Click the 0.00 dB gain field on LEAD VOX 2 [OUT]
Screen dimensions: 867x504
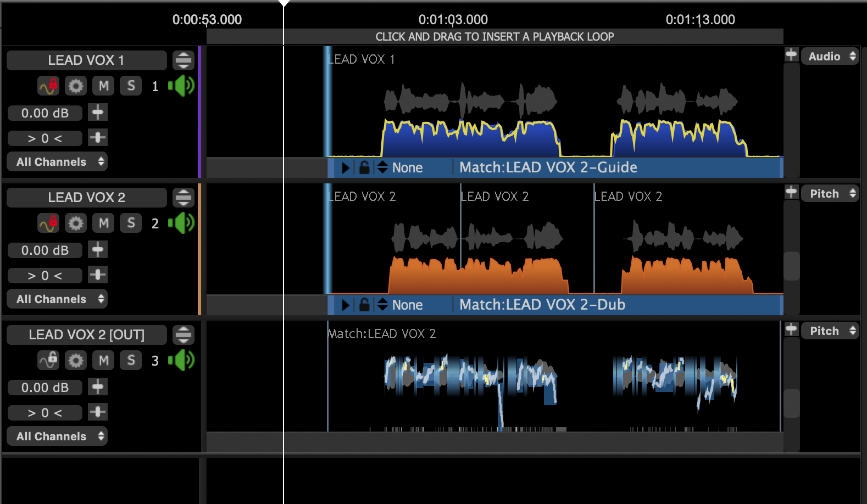(45, 388)
